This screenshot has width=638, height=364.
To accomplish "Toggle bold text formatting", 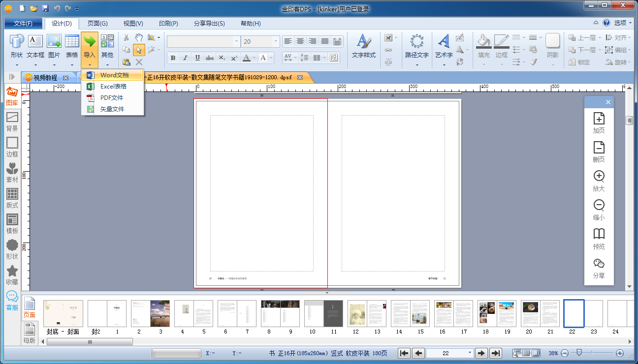I will point(173,58).
